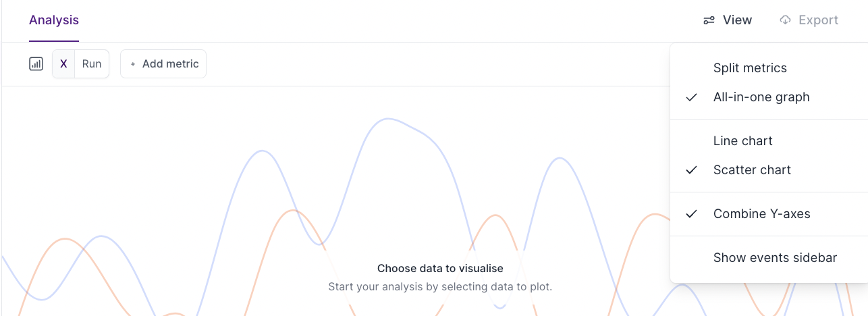
Task: Choose Line chart from the View menu
Action: click(x=742, y=141)
